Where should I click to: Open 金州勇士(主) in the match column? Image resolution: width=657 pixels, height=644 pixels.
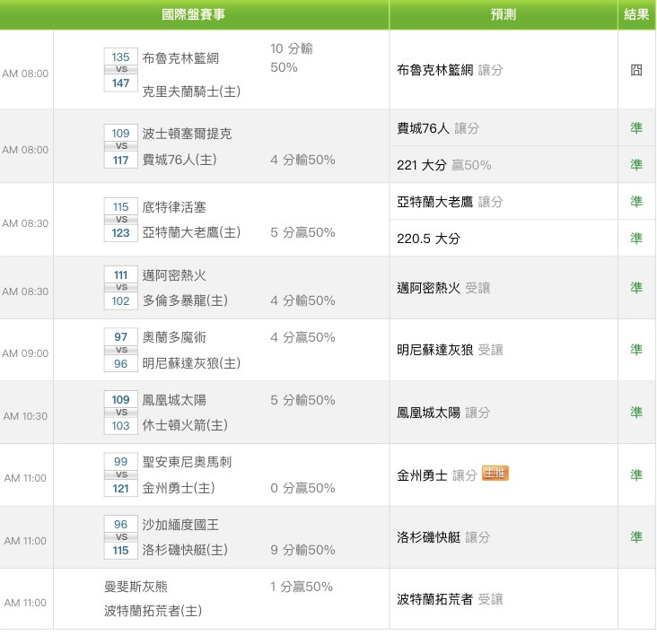[x=179, y=488]
